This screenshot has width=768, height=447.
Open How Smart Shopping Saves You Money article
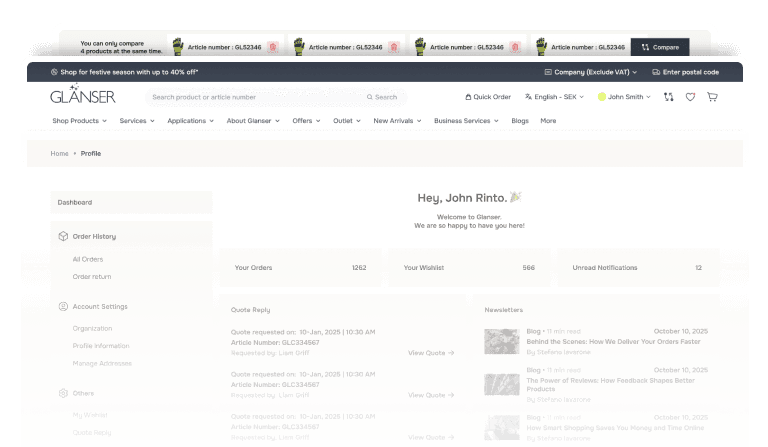tap(615, 428)
